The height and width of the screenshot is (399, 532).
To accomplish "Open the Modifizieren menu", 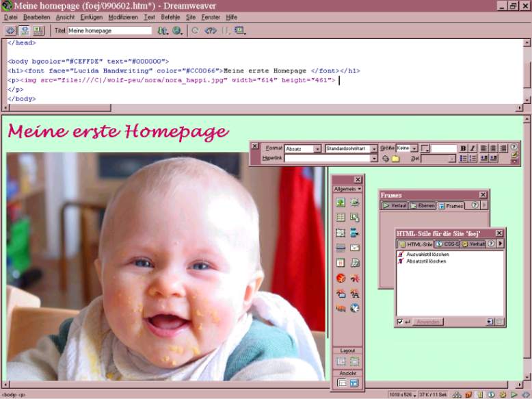I will [122, 16].
